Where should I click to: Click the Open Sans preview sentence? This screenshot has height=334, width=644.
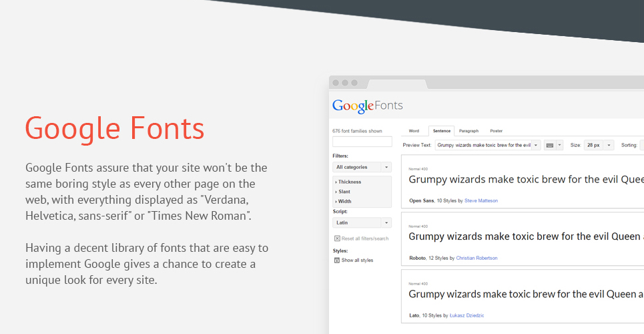(526, 179)
